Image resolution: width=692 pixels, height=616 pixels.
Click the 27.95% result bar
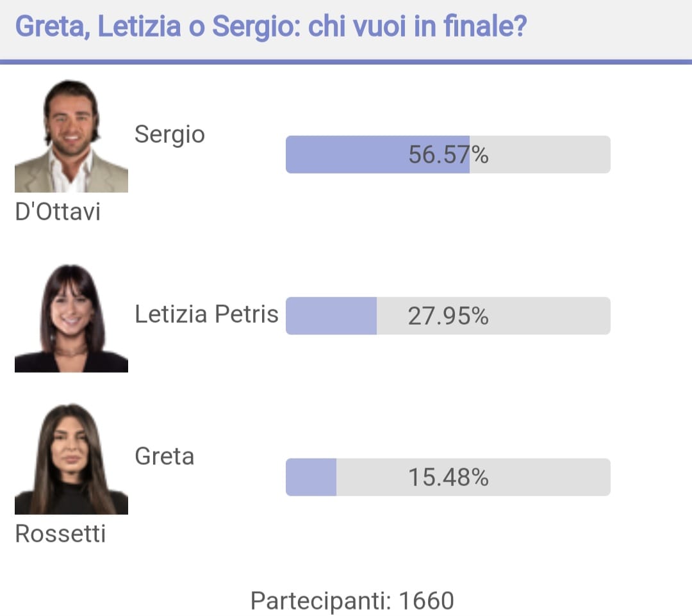pyautogui.click(x=448, y=316)
